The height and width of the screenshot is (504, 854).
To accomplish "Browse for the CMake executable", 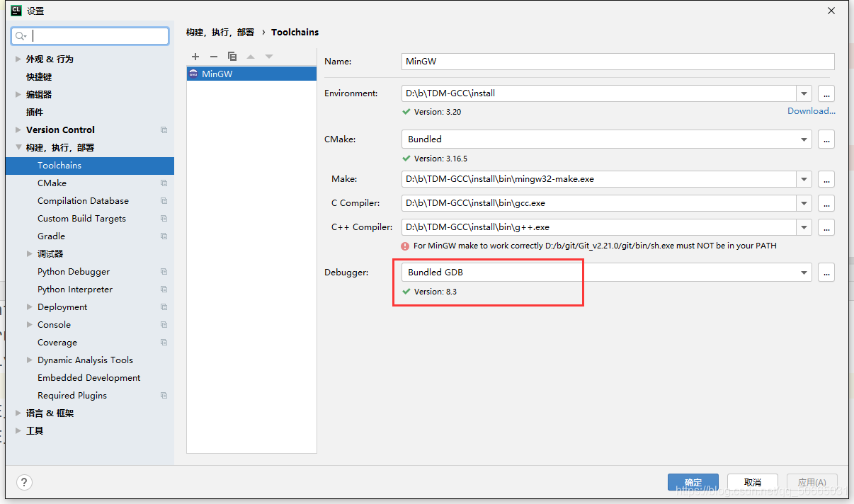I will (x=826, y=139).
